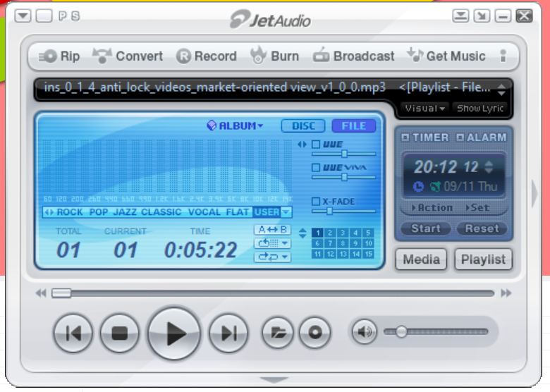The height and width of the screenshot is (392, 550).
Task: Click the fast-forward double-arrow icon
Action: [x=506, y=293]
